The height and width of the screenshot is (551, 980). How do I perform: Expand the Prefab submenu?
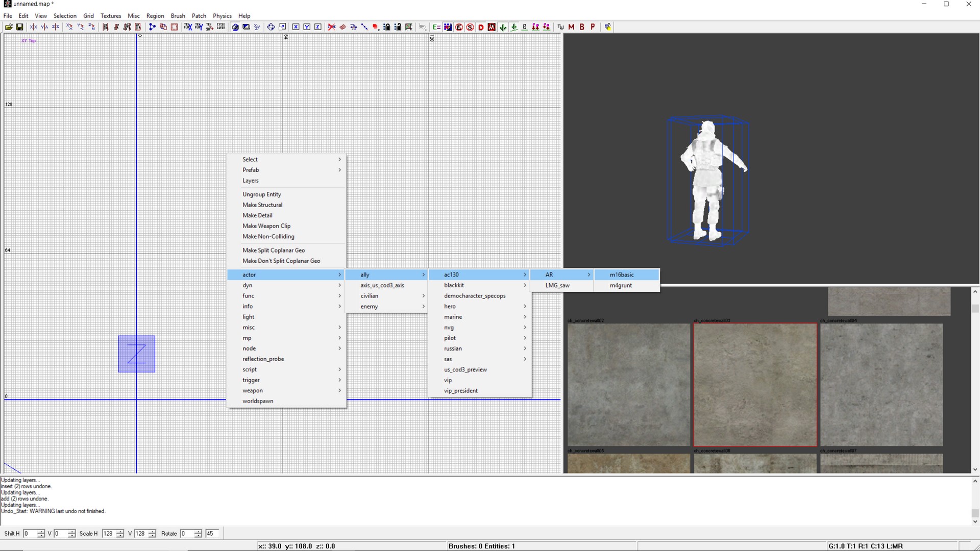[287, 170]
